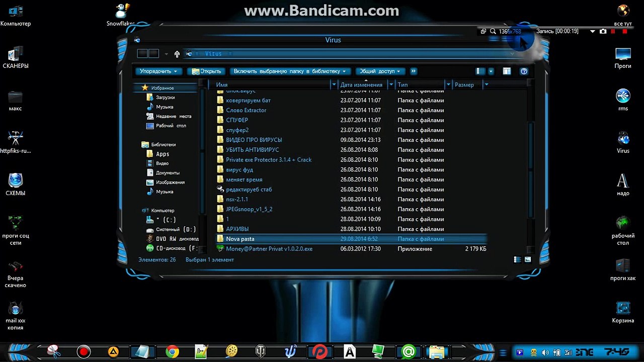The width and height of the screenshot is (644, 362).
Task: Open the Apps library
Action: (x=163, y=154)
